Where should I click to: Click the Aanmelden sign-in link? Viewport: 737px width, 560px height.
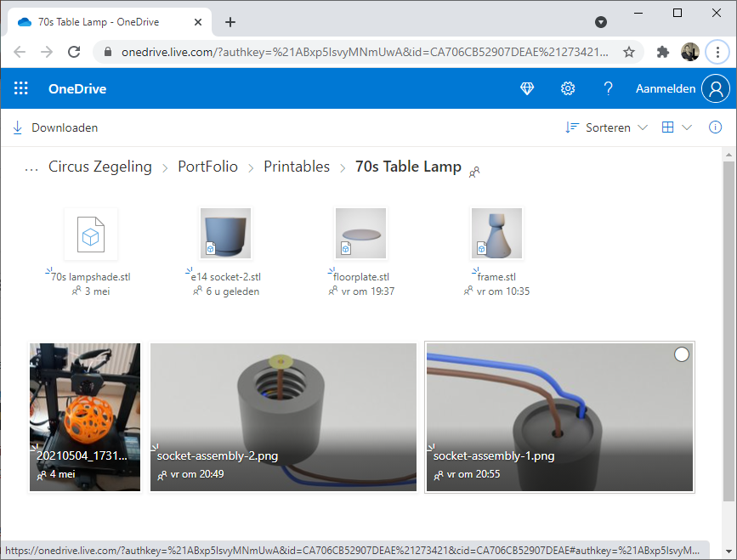click(x=666, y=88)
